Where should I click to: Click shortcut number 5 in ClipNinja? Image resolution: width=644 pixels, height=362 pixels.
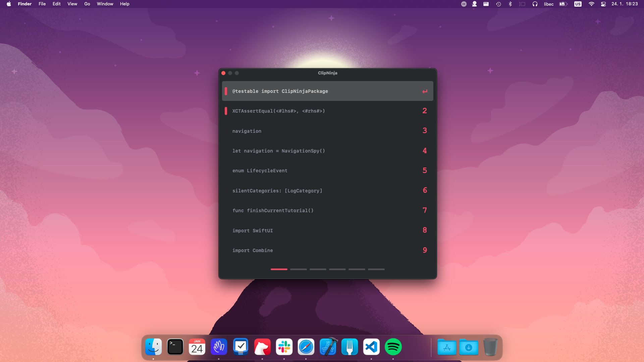[x=425, y=171]
